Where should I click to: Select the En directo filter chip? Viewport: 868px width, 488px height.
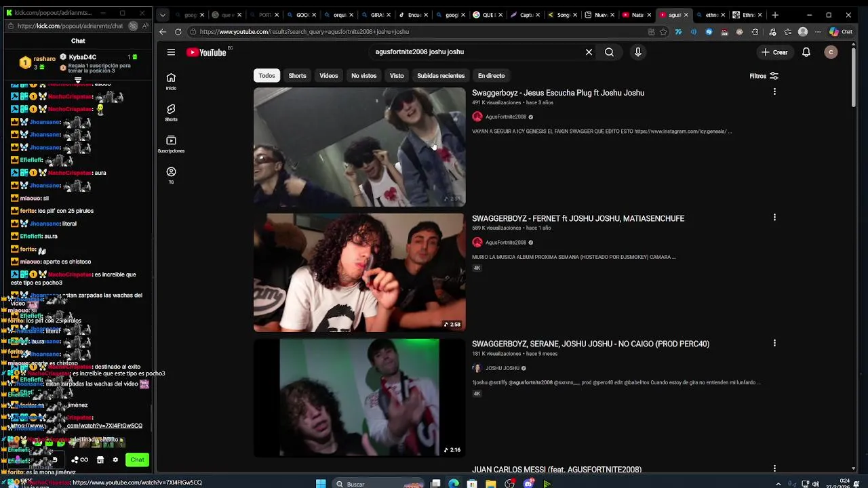pyautogui.click(x=491, y=76)
